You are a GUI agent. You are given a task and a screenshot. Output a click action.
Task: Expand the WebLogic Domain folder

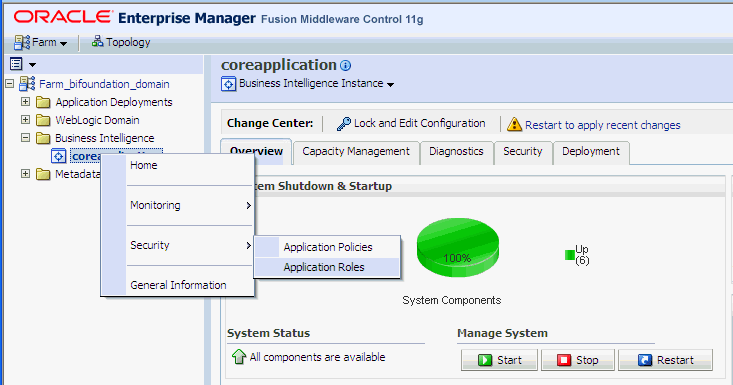tap(25, 120)
